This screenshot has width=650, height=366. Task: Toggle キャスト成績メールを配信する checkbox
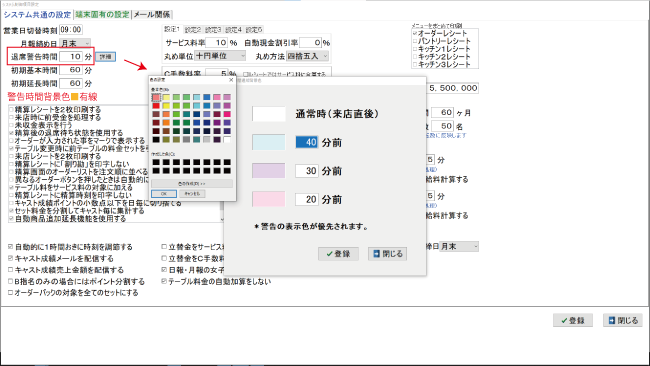[10, 258]
